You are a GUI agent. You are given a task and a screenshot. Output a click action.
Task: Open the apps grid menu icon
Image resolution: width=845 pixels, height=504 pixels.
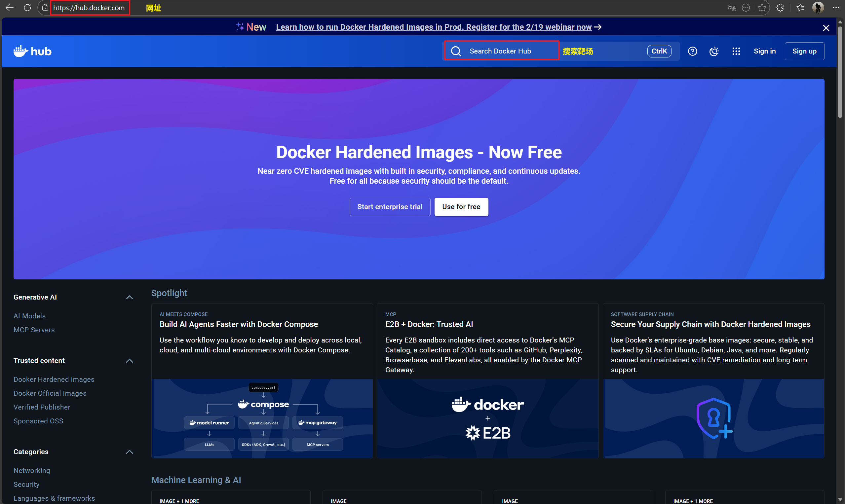(736, 51)
